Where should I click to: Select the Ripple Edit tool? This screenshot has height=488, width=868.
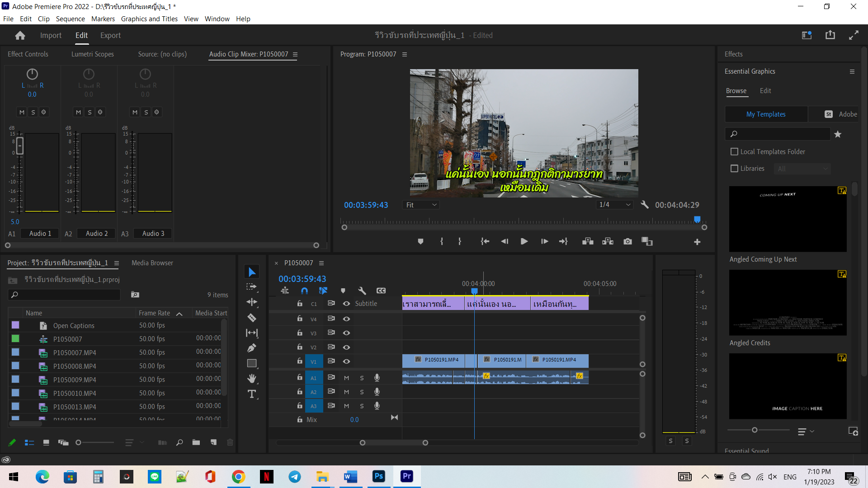(x=252, y=302)
